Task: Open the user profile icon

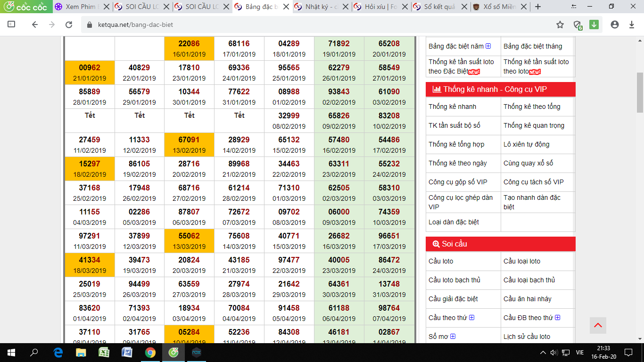Action: point(614,25)
